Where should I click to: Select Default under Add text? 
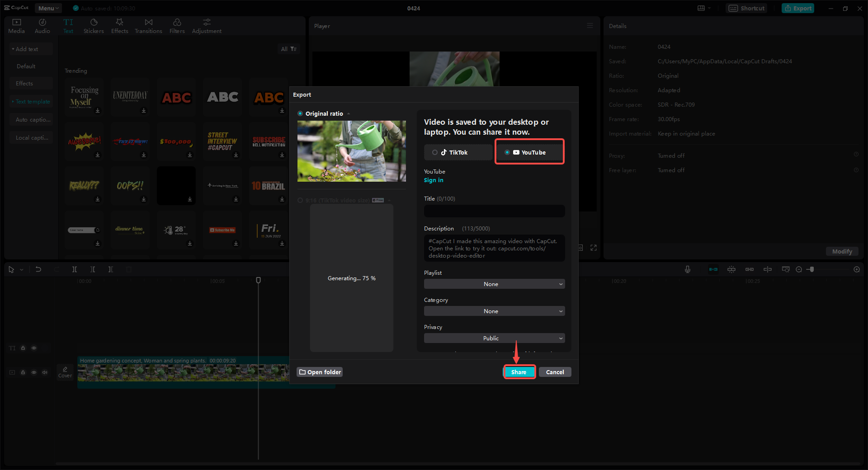click(x=26, y=66)
